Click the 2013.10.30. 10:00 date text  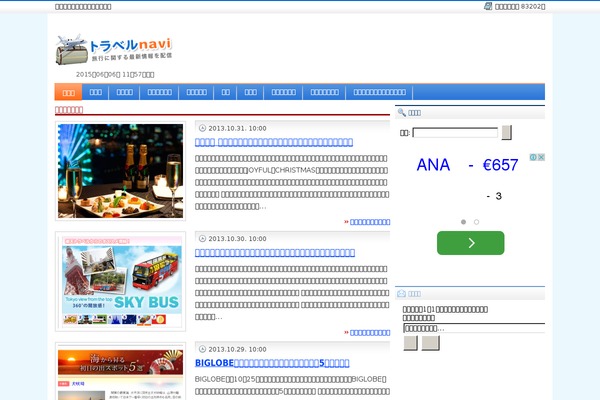(x=237, y=238)
